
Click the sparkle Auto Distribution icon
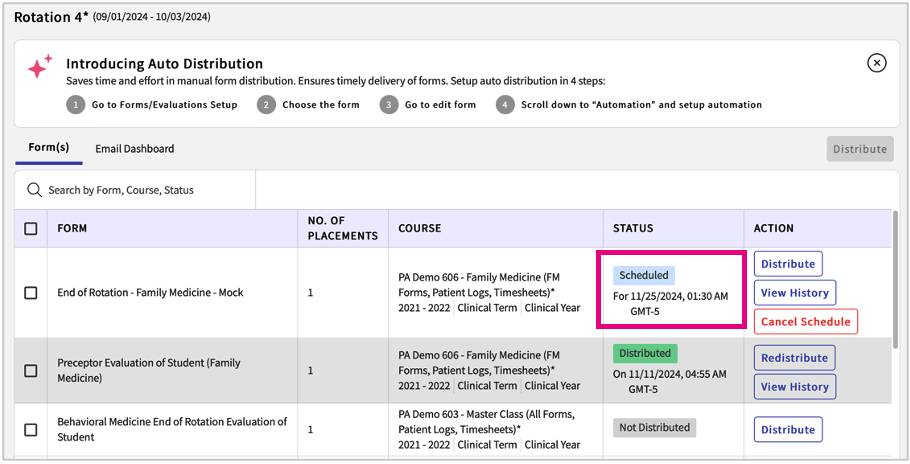tap(40, 67)
